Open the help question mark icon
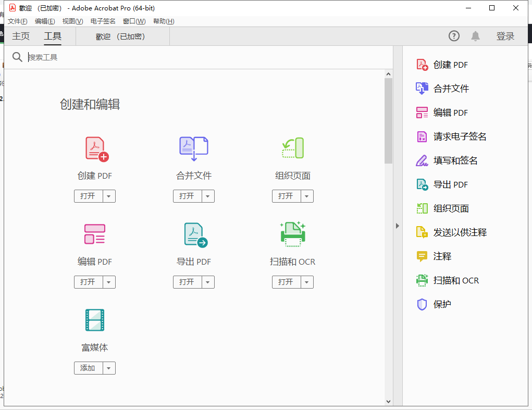This screenshot has height=410, width=532. click(454, 36)
